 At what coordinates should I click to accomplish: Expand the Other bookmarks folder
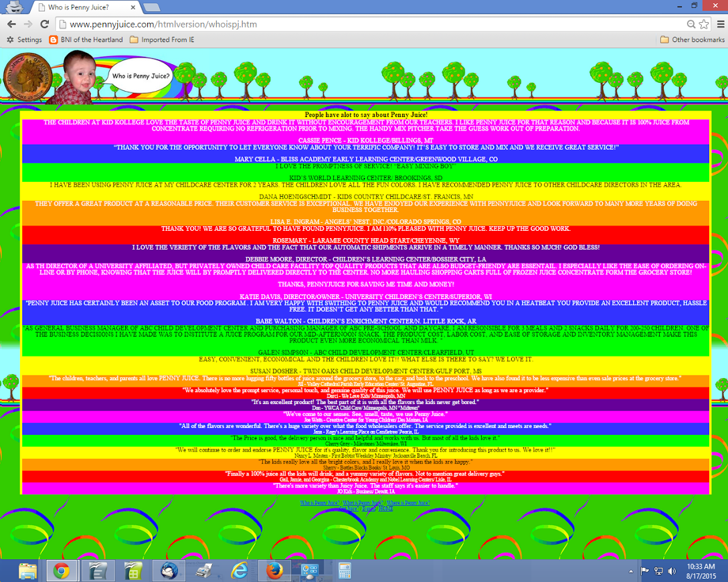coord(692,39)
